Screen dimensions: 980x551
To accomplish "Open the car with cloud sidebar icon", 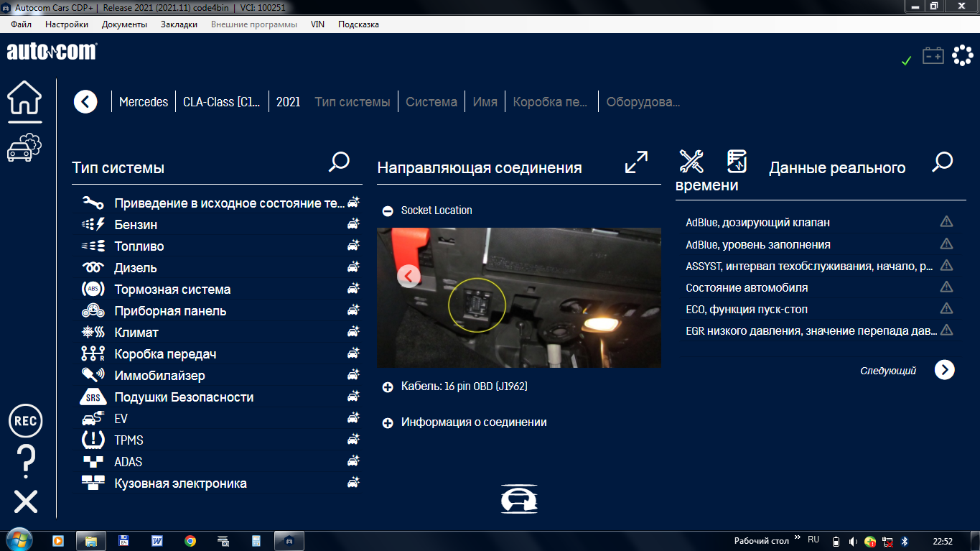I will pos(24,147).
